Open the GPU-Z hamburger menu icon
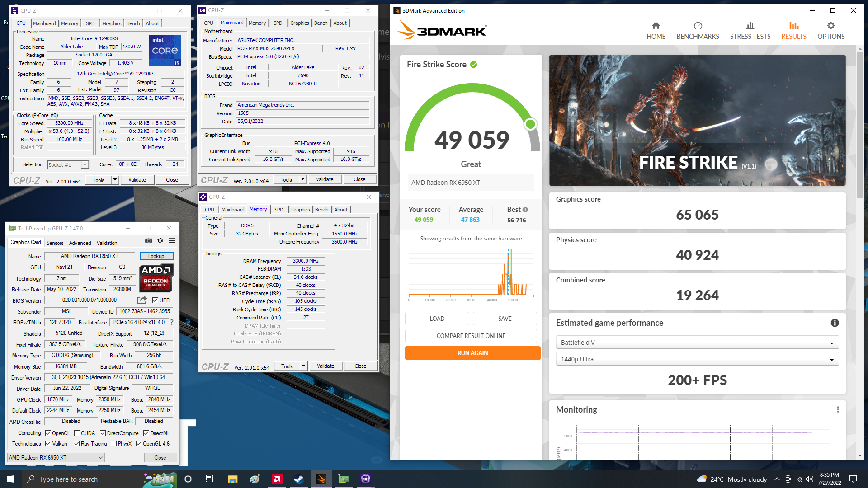The width and height of the screenshot is (868, 488). (172, 240)
